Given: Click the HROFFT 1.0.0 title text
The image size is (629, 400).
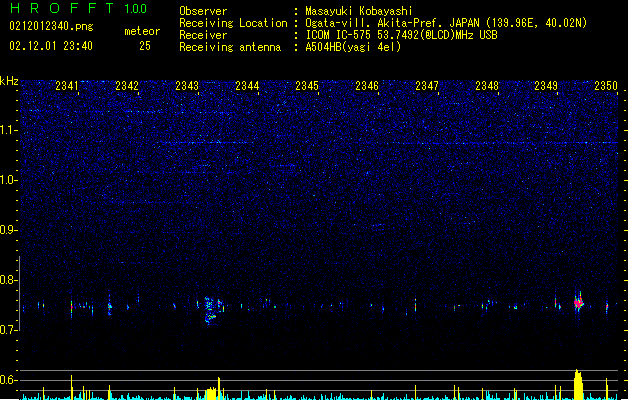Looking at the screenshot, I should (x=78, y=8).
